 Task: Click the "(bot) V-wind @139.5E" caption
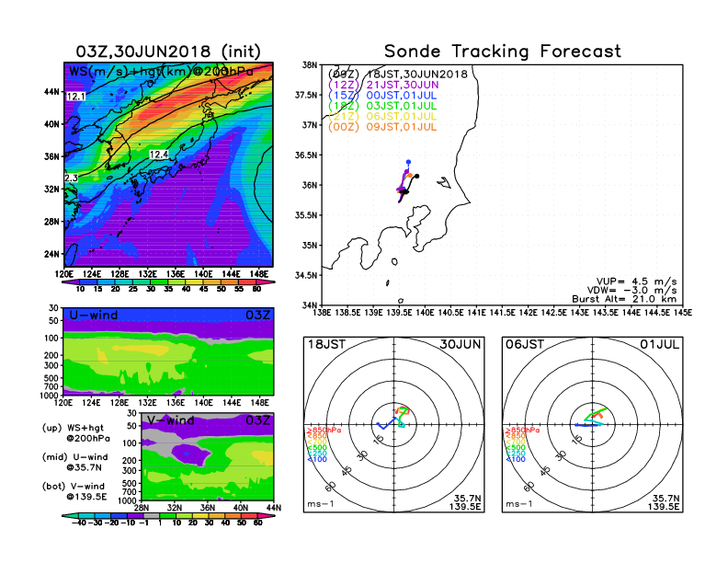click(74, 491)
